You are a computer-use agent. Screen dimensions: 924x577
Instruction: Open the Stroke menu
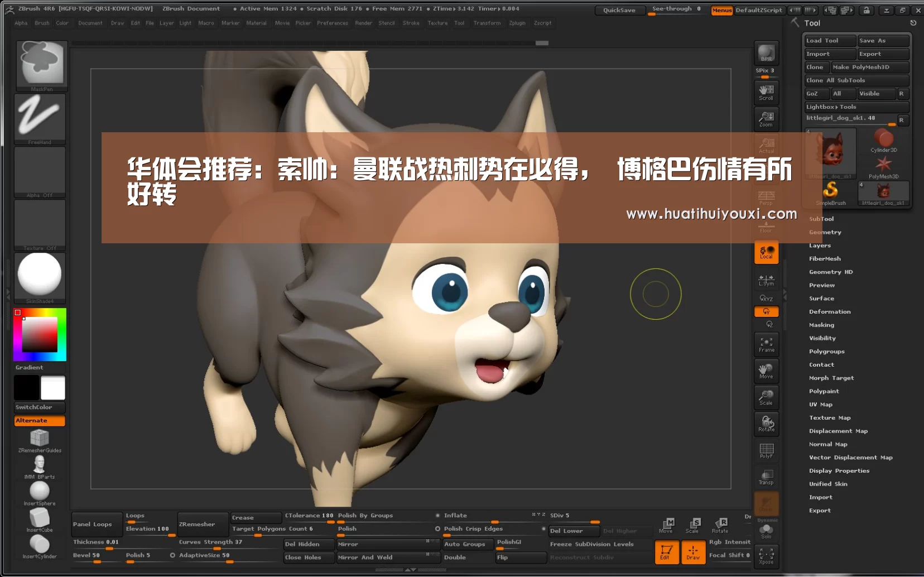[x=411, y=23]
